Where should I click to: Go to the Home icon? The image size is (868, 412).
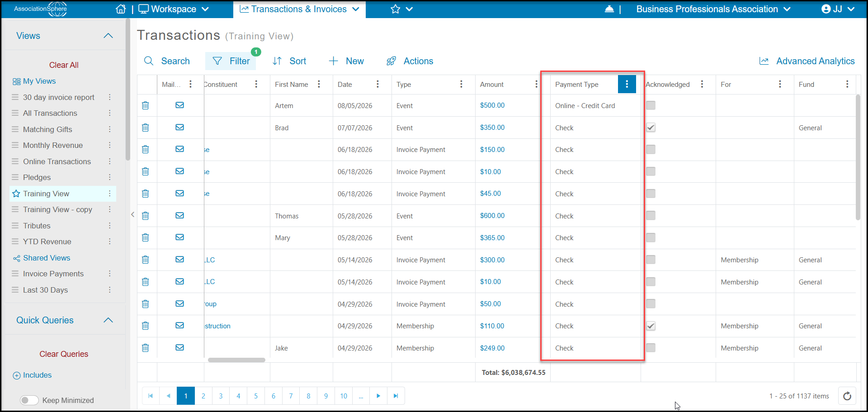(x=121, y=9)
